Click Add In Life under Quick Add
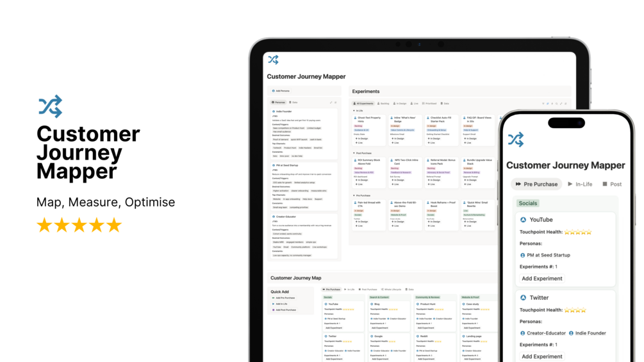The width and height of the screenshot is (644, 362). (x=279, y=304)
